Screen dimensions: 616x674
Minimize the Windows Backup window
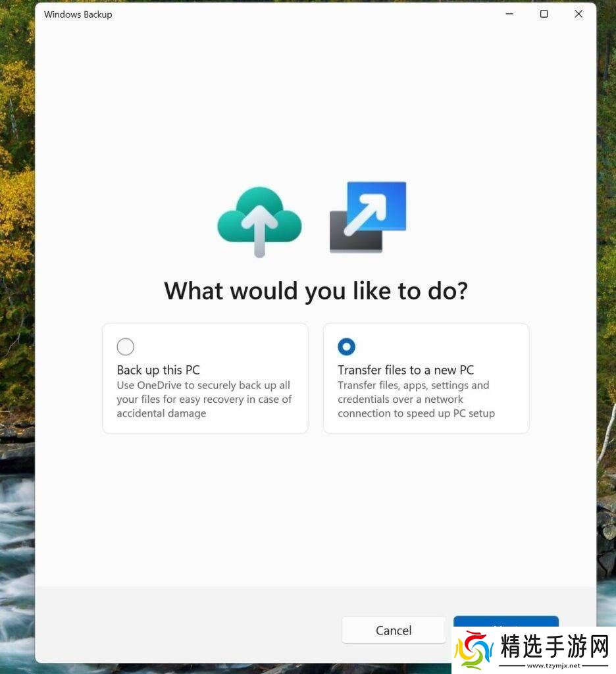coord(509,14)
